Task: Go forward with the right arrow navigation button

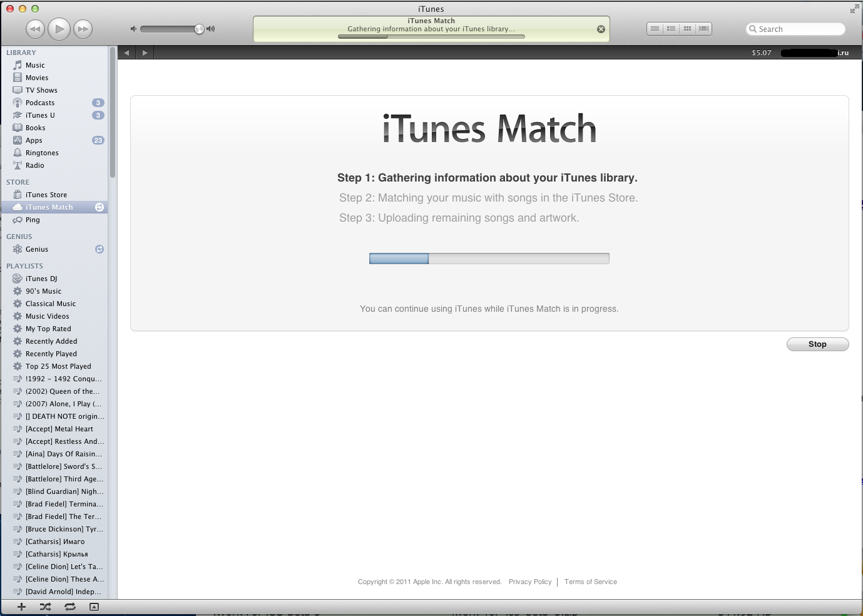Action: pyautogui.click(x=145, y=53)
